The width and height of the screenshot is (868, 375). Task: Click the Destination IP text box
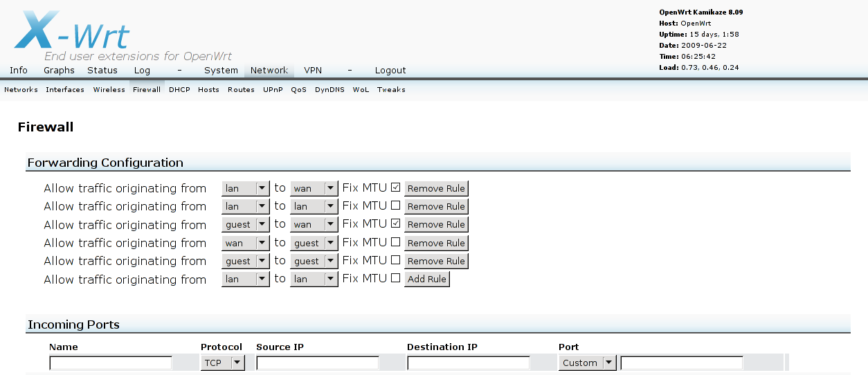tap(469, 363)
